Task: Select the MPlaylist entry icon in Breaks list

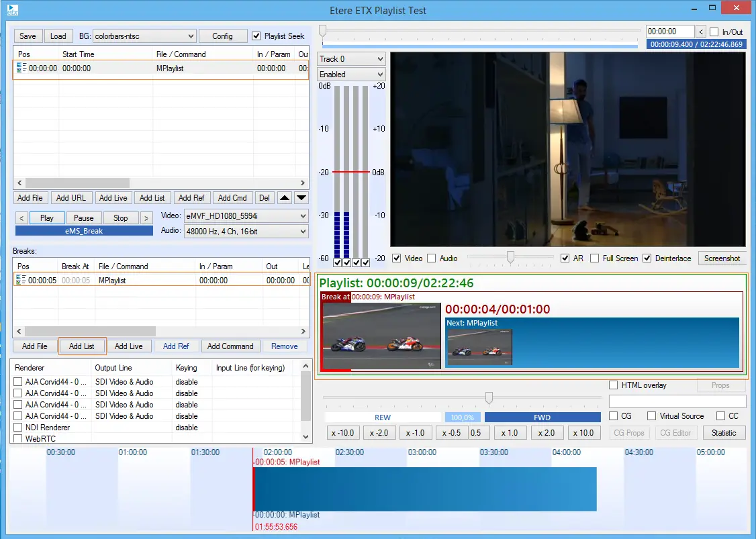Action: click(x=21, y=280)
